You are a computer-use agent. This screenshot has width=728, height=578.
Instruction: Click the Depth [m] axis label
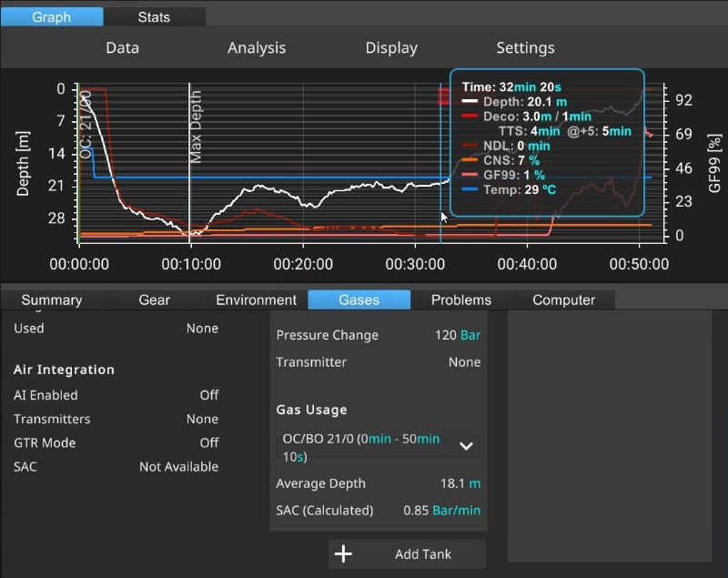click(23, 164)
